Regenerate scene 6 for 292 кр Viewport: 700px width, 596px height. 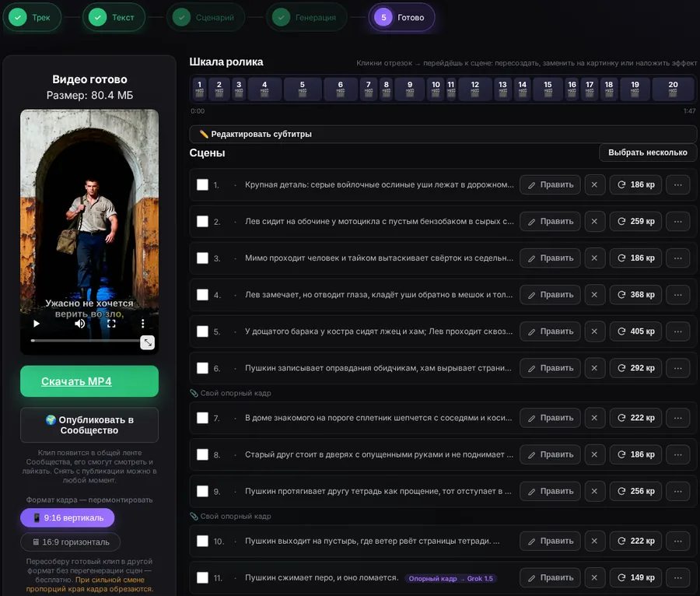(x=635, y=368)
